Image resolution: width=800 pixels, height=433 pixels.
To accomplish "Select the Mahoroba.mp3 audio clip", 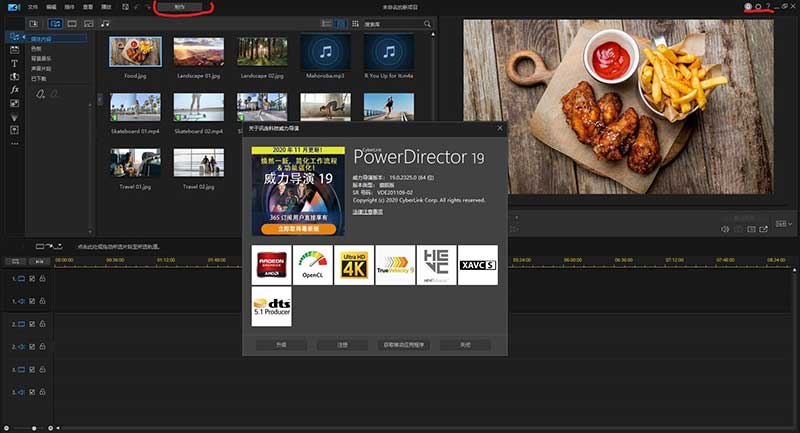I will coord(325,52).
